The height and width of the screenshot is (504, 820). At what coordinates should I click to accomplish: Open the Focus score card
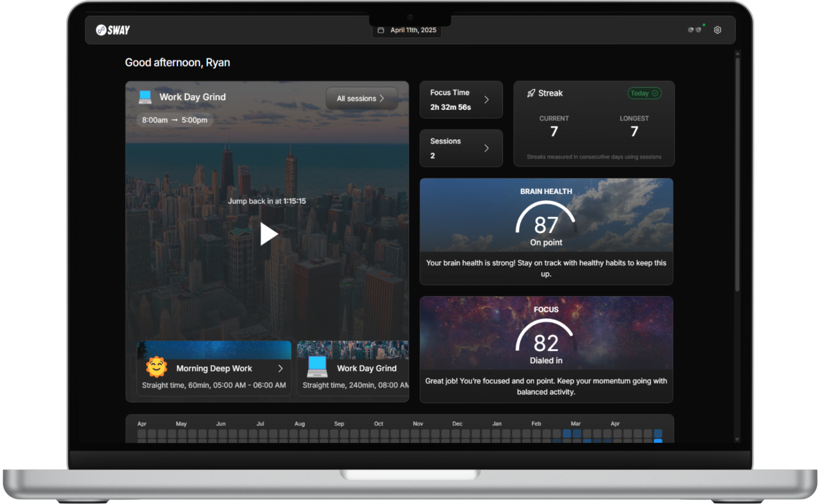tap(546, 349)
